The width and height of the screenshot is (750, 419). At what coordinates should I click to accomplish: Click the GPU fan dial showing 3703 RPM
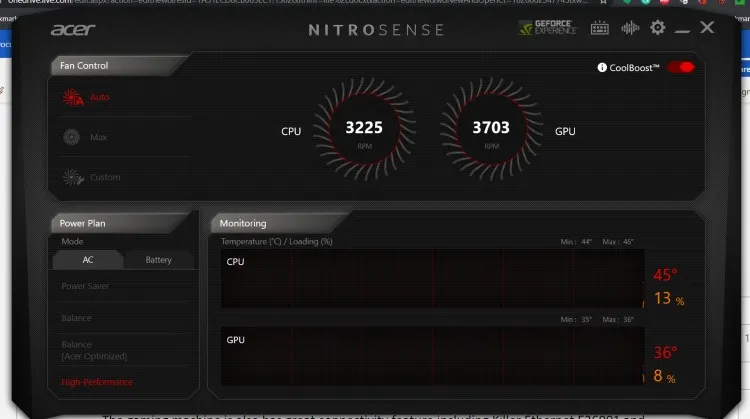click(x=491, y=129)
